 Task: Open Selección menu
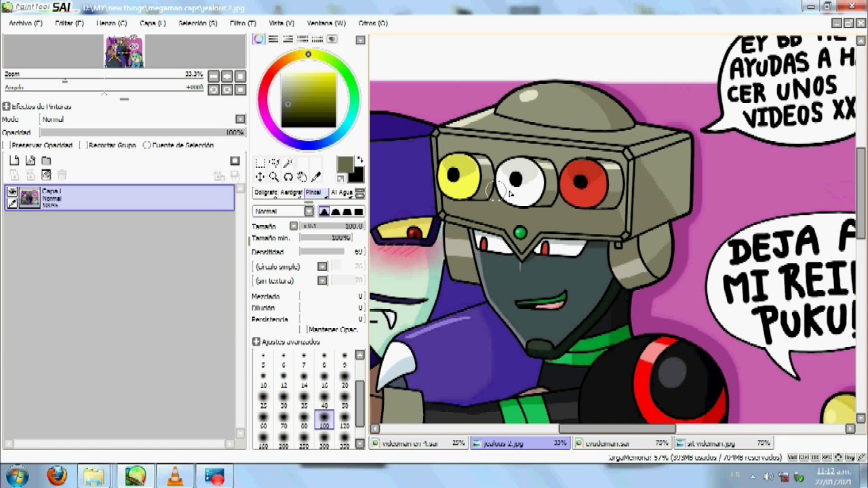(198, 23)
